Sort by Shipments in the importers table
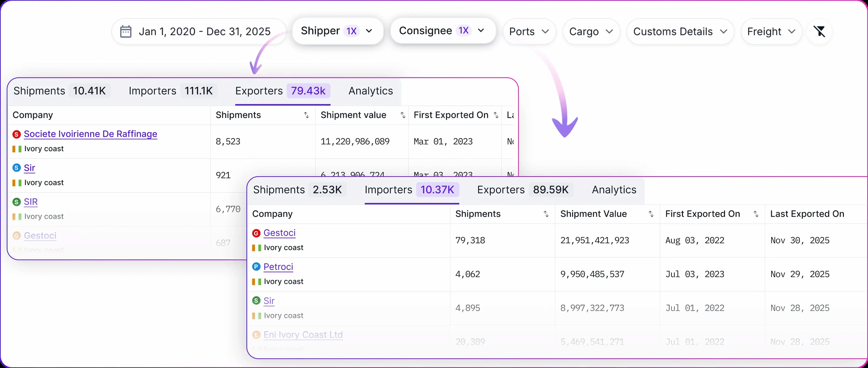868x368 pixels. [x=546, y=214]
